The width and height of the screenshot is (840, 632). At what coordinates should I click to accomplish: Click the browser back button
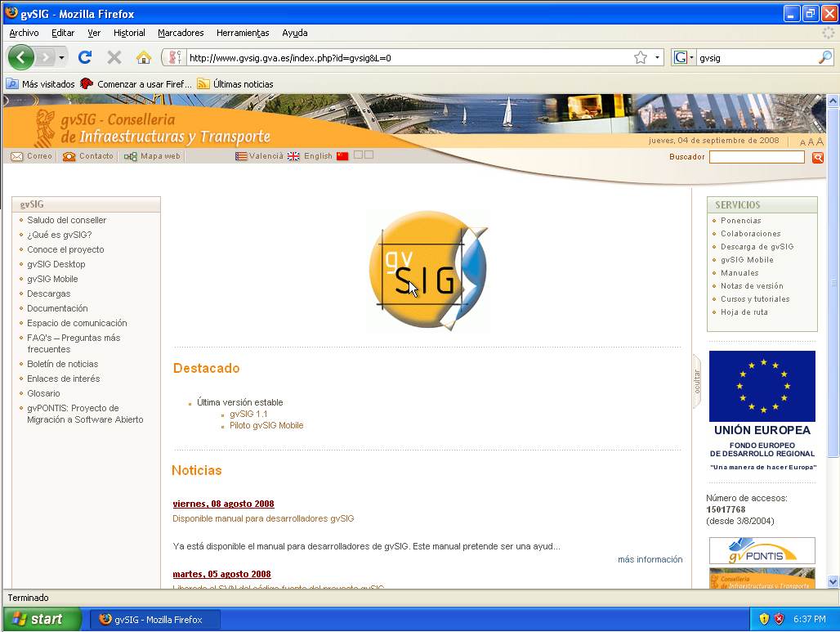point(21,57)
